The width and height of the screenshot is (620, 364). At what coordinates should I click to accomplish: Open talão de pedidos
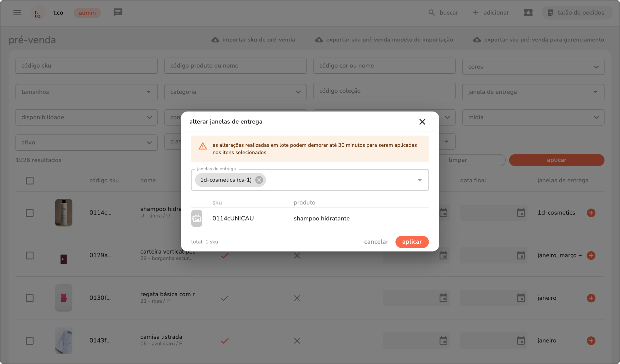pos(577,13)
